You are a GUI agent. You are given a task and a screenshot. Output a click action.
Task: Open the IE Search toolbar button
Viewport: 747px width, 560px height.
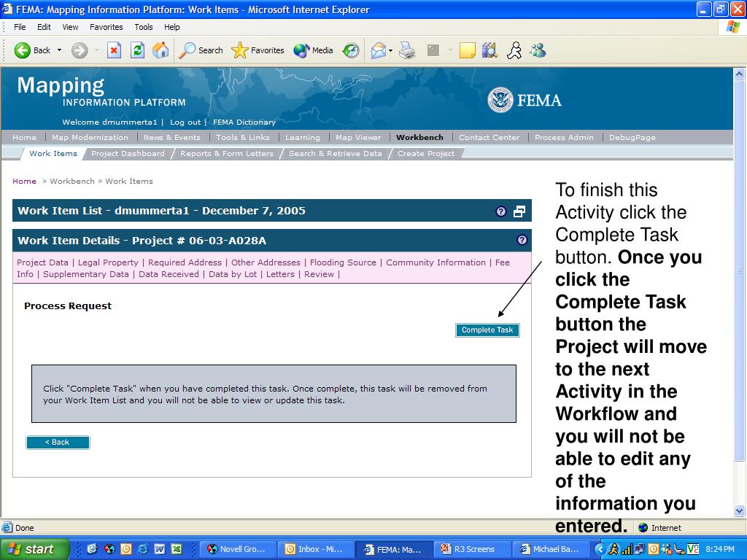pos(201,50)
